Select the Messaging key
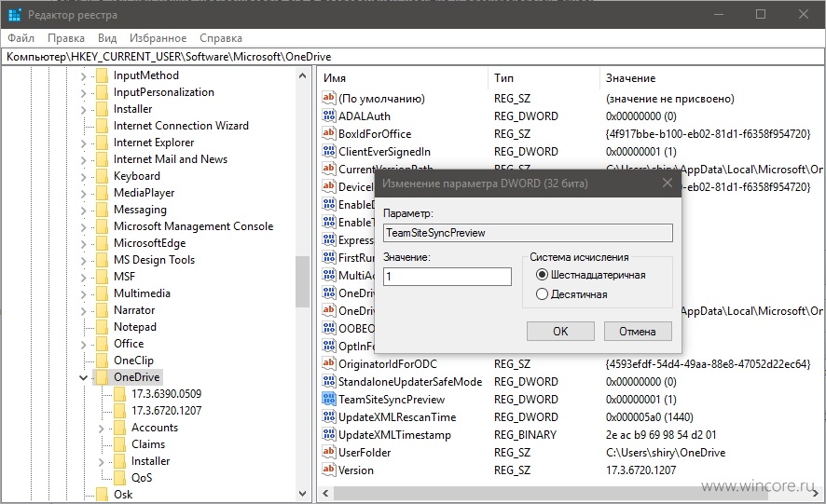 [x=140, y=210]
